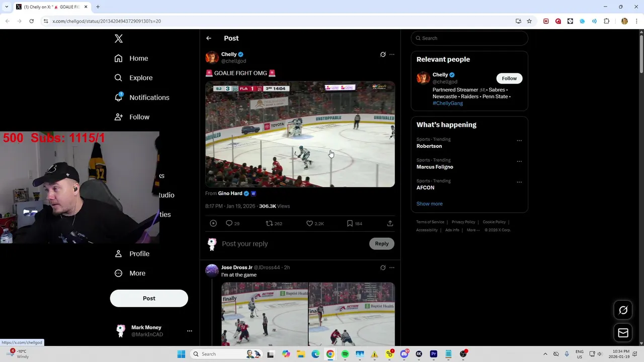Click reply icon with 29 count
This screenshot has width=644, height=362.
[x=232, y=223]
